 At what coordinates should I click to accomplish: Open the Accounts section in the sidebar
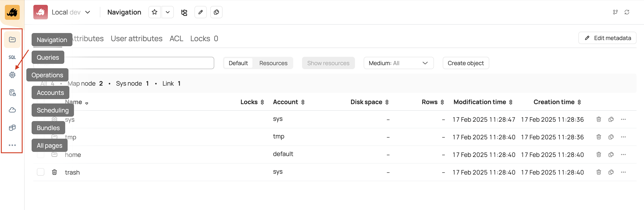(12, 92)
